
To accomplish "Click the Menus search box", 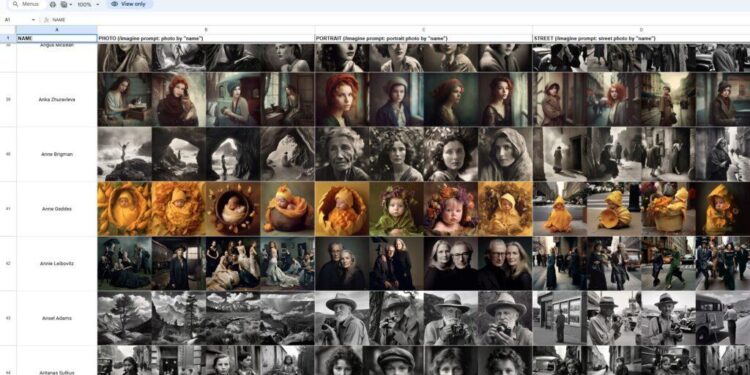I will tap(27, 4).
